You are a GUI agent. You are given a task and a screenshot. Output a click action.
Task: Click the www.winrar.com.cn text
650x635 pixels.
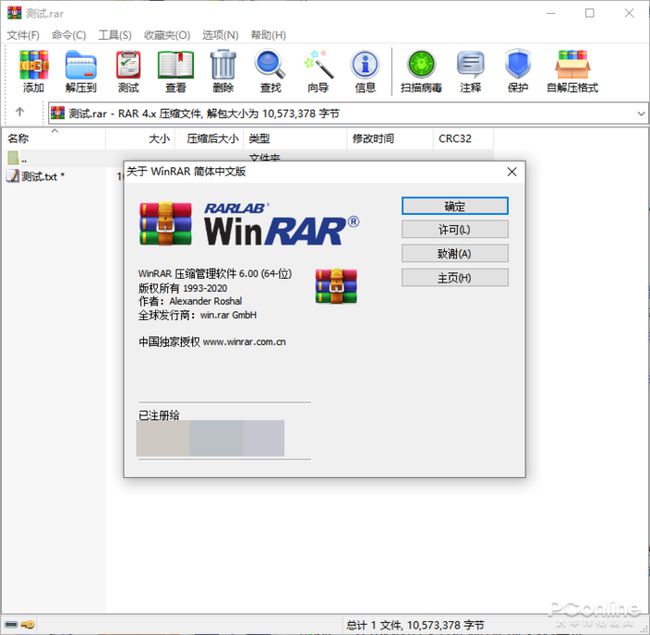click(x=244, y=342)
